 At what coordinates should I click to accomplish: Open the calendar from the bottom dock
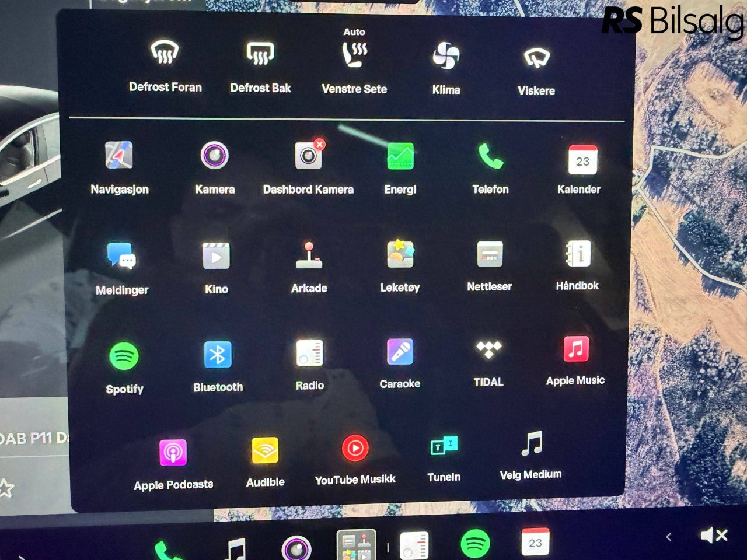[535, 541]
